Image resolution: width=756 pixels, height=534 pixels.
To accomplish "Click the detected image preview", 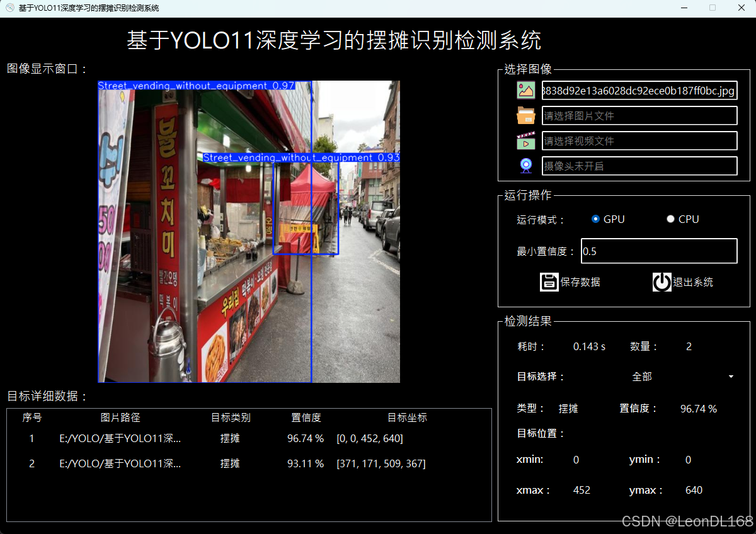I will click(249, 231).
